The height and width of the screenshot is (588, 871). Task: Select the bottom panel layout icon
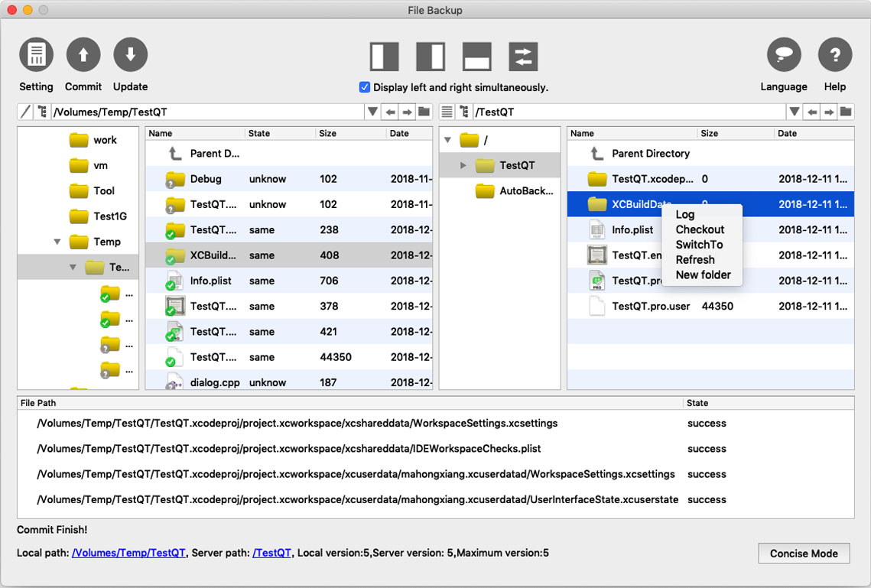click(x=476, y=56)
